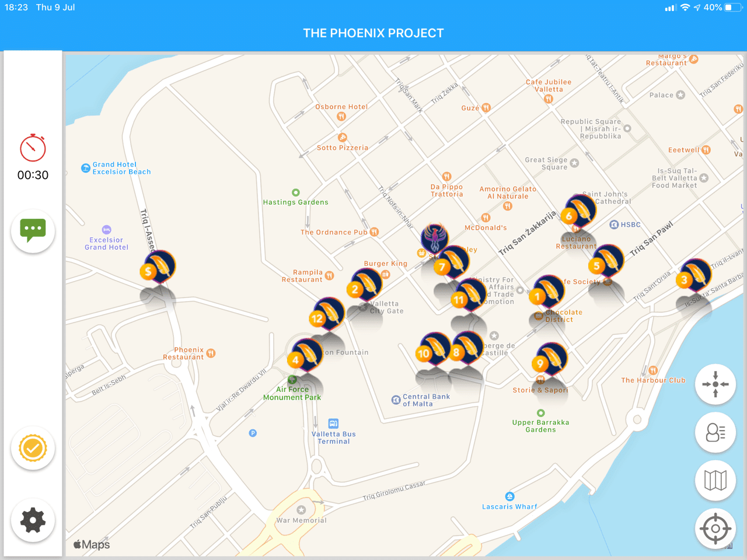Open feather marker number 9
This screenshot has width=747, height=560.
[x=550, y=359]
